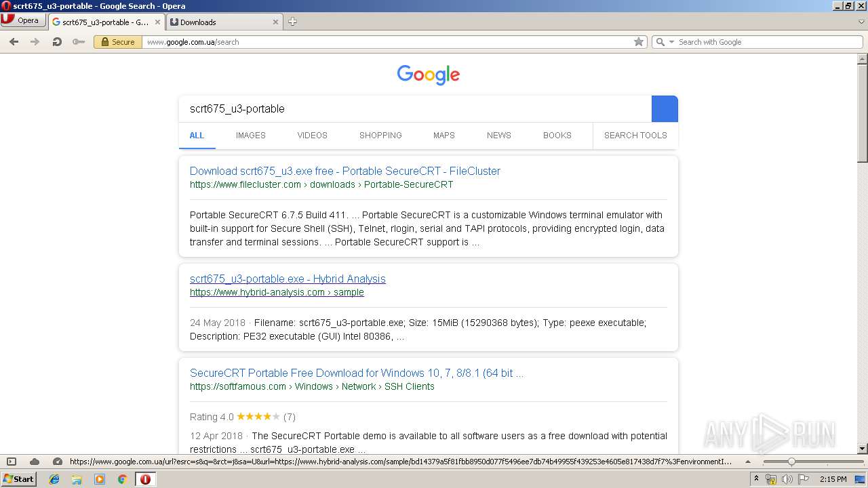
Task: Launch Internet Explorer from taskbar
Action: (54, 479)
